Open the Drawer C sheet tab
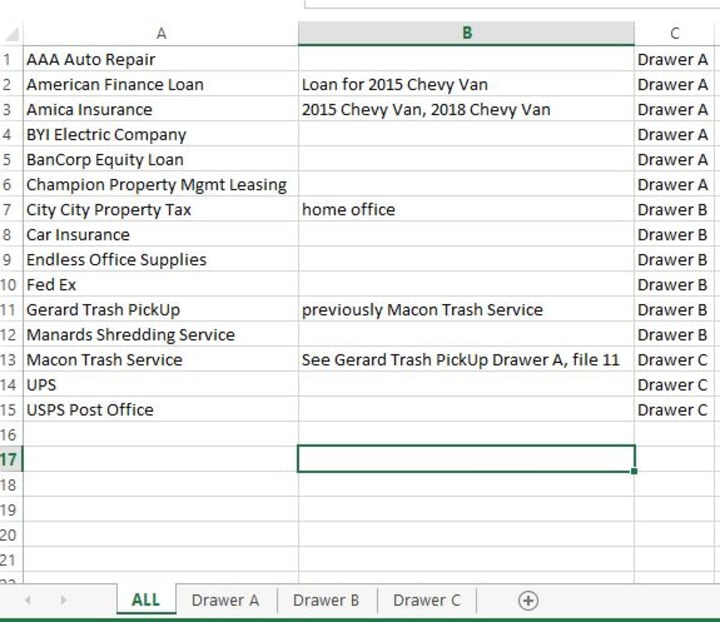Image resolution: width=720 pixels, height=622 pixels. pyautogui.click(x=427, y=600)
